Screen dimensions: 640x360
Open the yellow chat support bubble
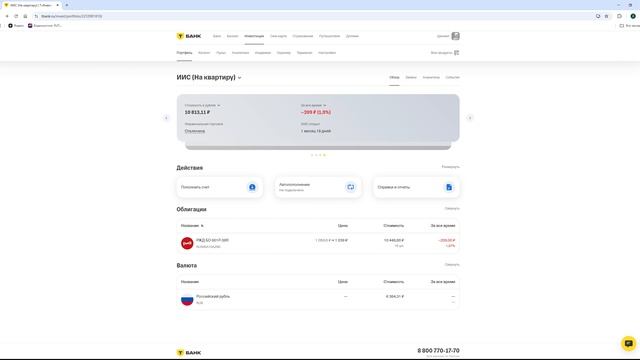point(629,343)
